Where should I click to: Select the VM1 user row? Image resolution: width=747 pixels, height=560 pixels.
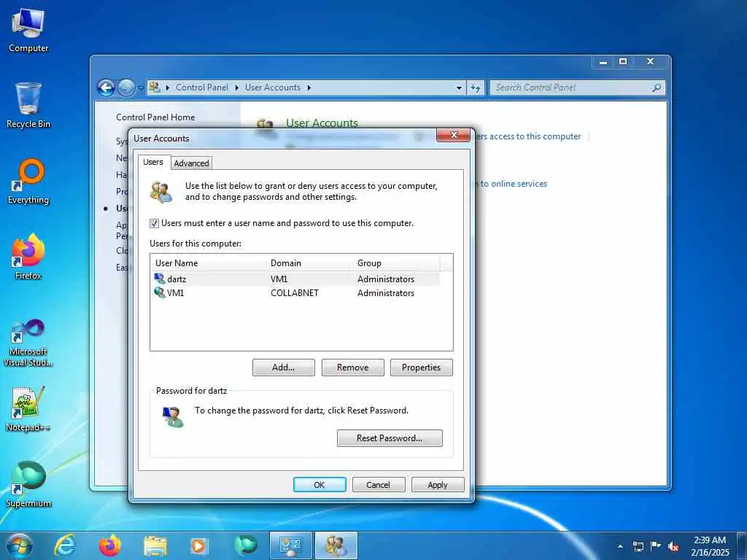(295, 293)
